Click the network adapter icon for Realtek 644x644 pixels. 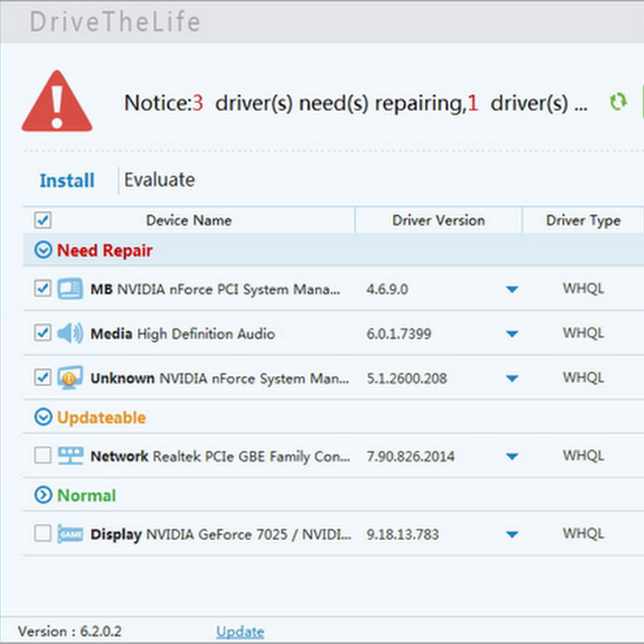70,456
